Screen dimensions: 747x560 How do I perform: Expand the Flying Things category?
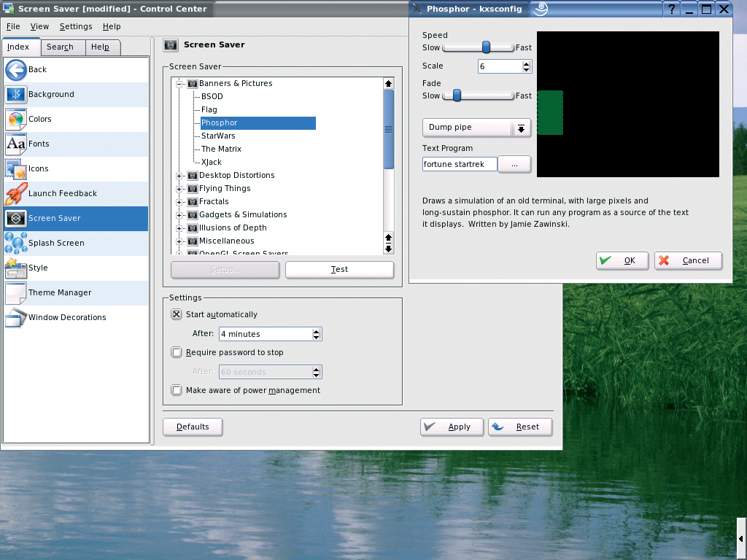179,189
